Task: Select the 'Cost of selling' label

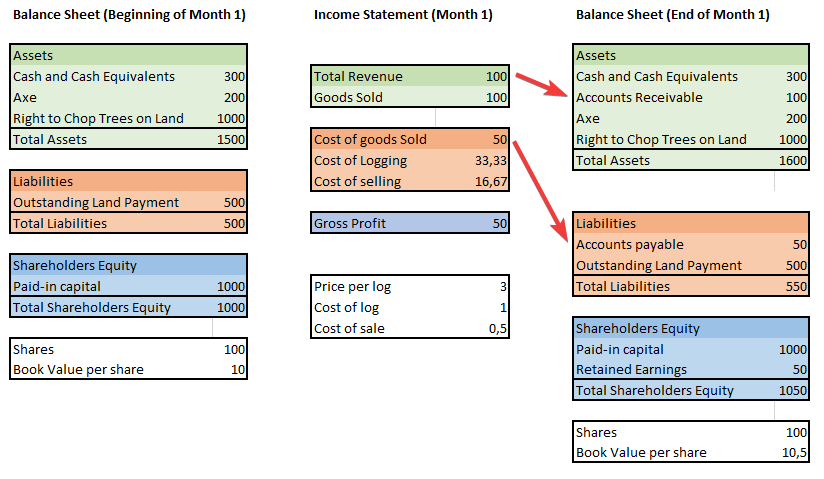Action: coord(357,182)
